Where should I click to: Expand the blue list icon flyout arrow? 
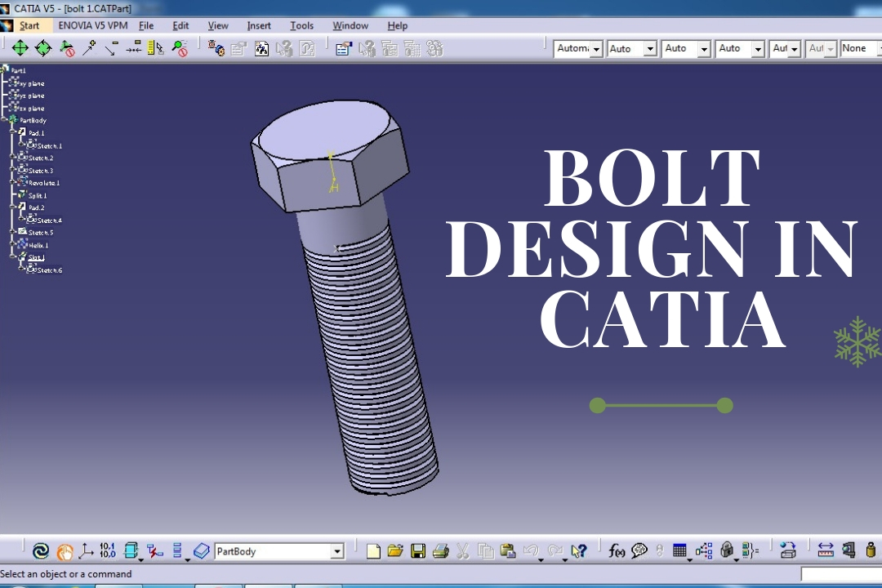coord(187,559)
